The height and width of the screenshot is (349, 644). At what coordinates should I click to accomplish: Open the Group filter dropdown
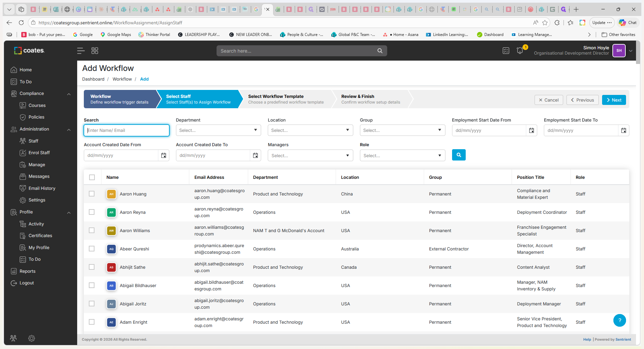tap(402, 130)
